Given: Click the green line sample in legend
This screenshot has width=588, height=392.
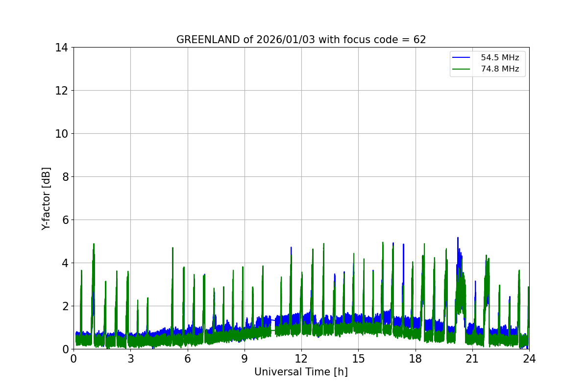Looking at the screenshot, I should 462,70.
